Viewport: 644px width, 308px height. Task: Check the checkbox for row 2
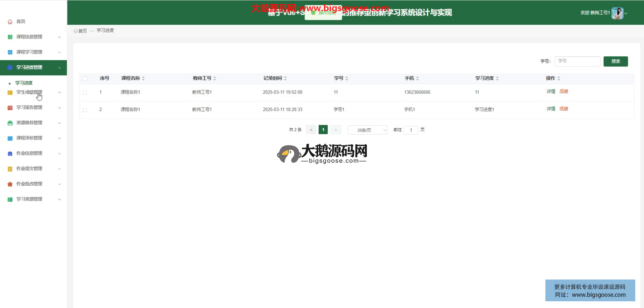85,110
